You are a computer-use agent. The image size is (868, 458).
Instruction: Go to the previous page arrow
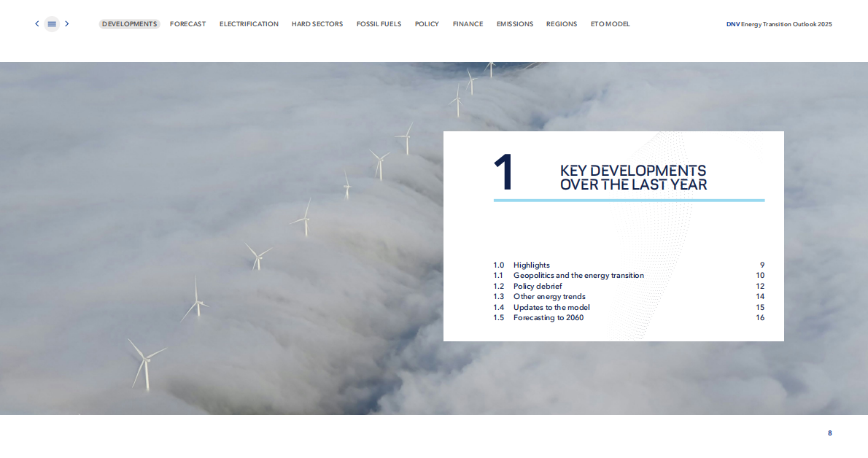(37, 24)
